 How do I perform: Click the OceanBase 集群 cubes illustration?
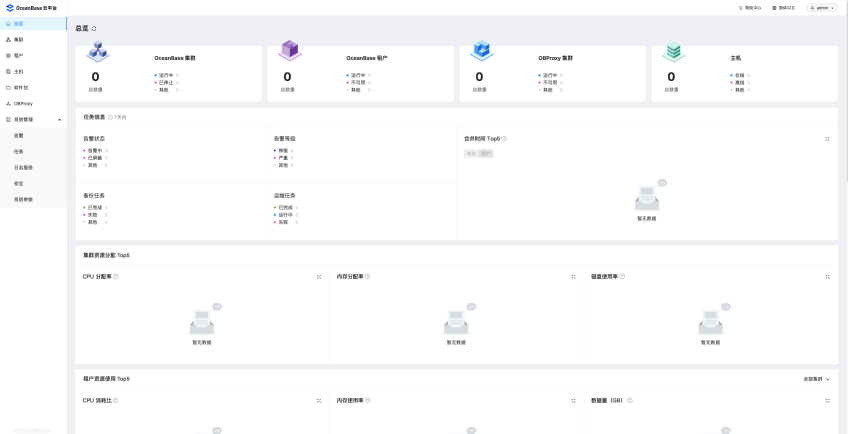click(98, 51)
